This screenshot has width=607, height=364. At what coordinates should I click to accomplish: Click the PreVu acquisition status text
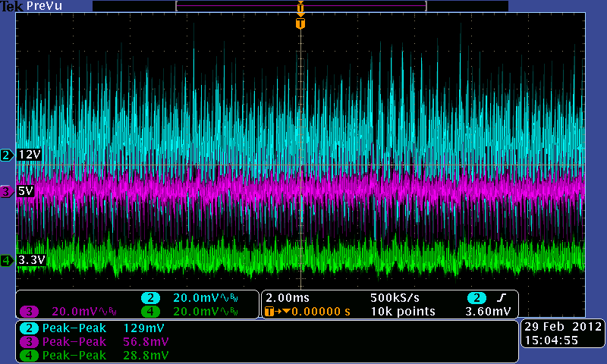(44, 6)
